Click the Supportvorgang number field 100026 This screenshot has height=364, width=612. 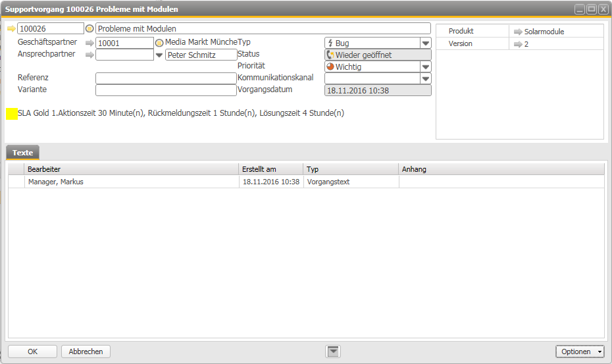point(51,28)
